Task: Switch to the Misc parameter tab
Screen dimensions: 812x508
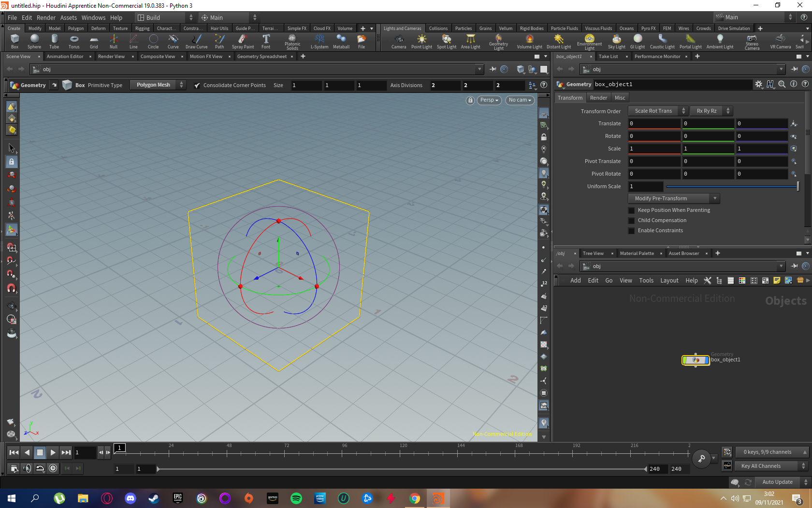Action: 620,98
